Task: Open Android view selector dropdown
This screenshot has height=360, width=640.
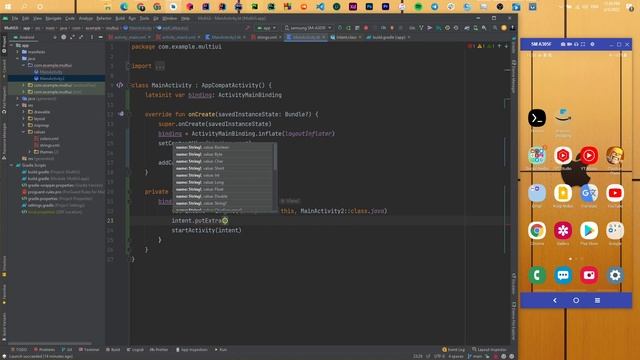Action: point(27,37)
